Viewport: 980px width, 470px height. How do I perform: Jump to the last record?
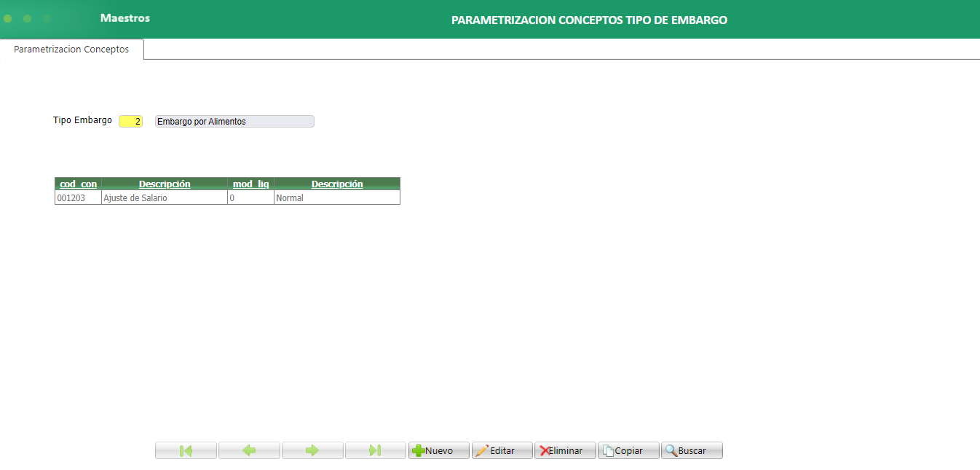point(376,450)
